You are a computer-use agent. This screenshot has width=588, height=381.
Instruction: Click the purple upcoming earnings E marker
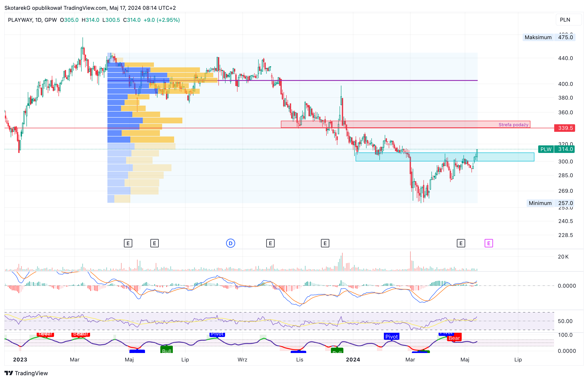pos(488,243)
